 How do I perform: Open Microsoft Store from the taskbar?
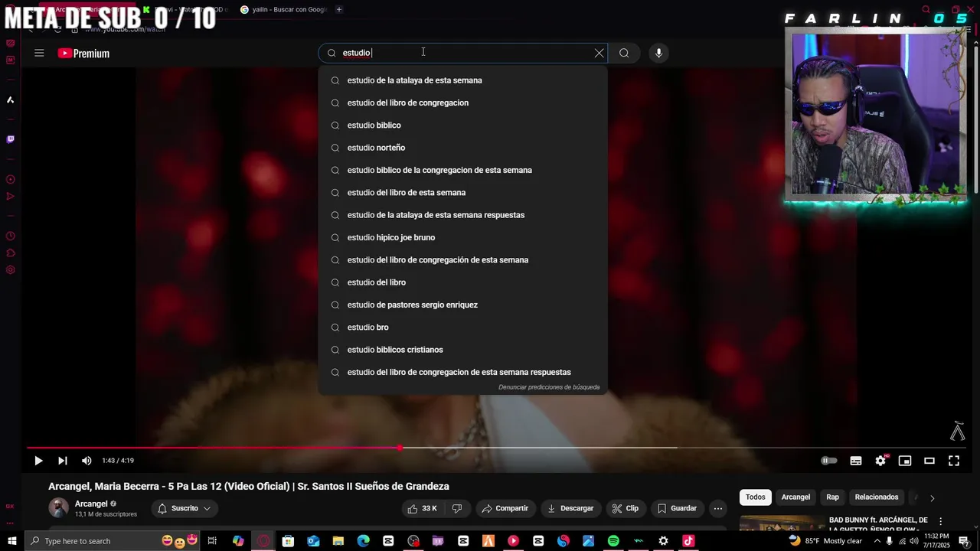coord(288,541)
